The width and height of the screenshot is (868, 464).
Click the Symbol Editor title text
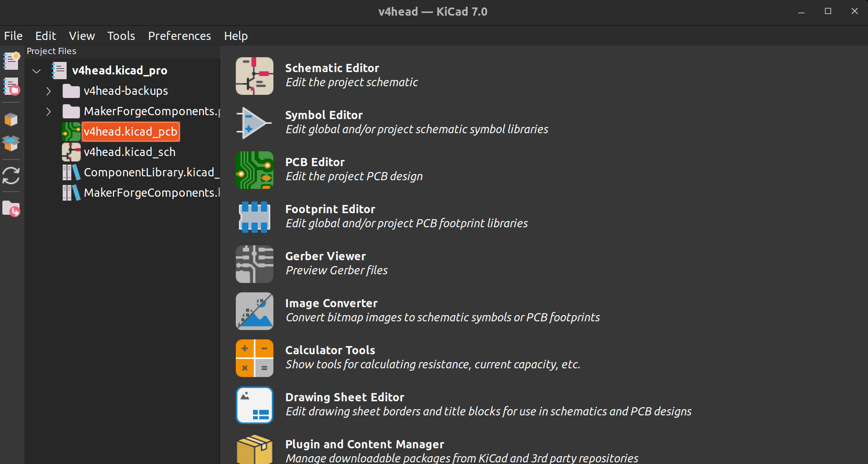(324, 115)
